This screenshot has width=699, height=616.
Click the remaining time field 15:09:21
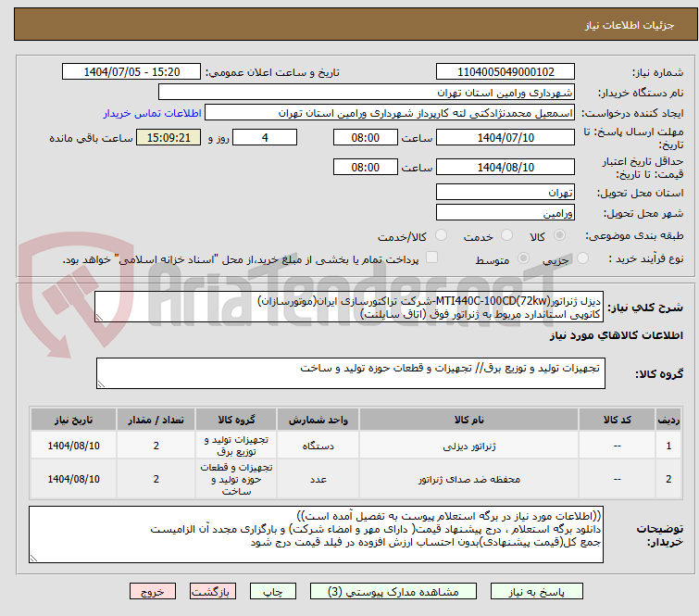coord(169,137)
